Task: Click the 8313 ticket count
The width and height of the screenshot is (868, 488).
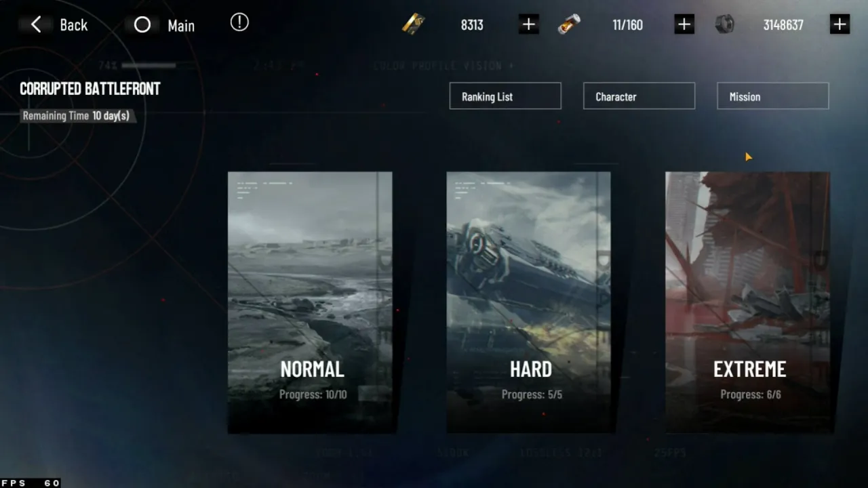Action: click(472, 25)
